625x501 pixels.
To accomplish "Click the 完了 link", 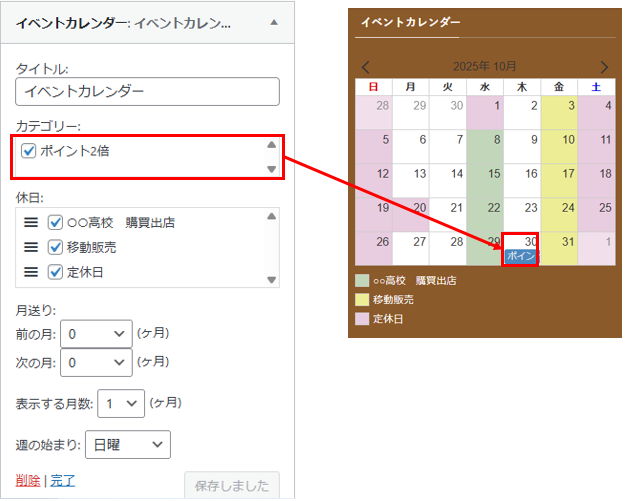I will 62,480.
